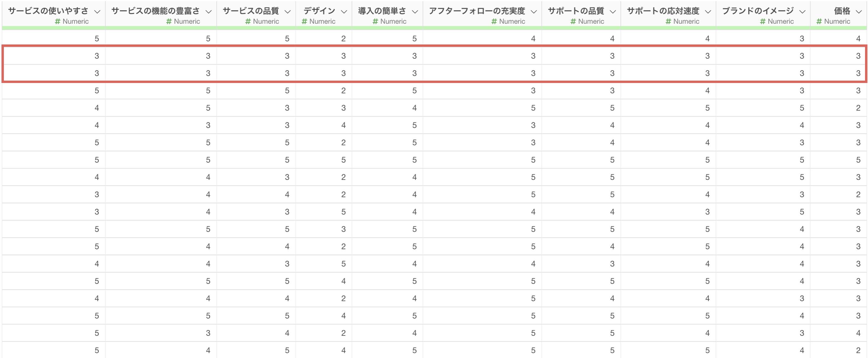Open dropdown for サービスの機能の豊富さ column
The image size is (868, 358).
[209, 12]
